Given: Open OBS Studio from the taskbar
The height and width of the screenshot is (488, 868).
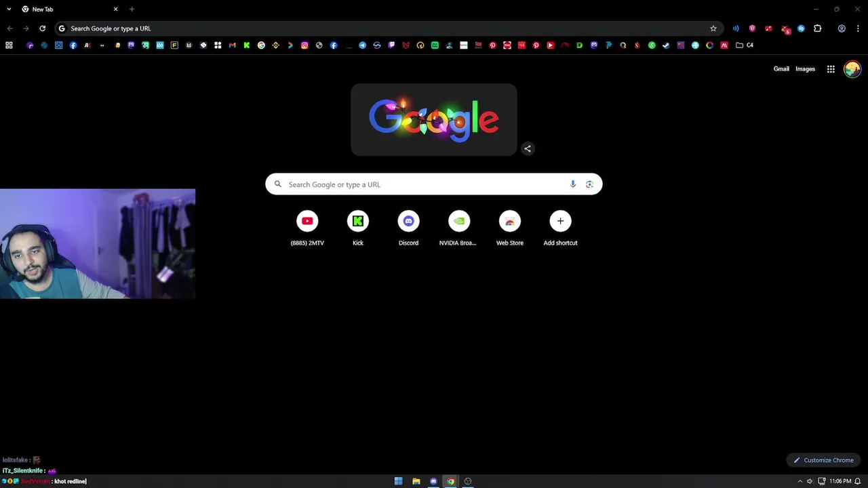Looking at the screenshot, I should click(468, 481).
